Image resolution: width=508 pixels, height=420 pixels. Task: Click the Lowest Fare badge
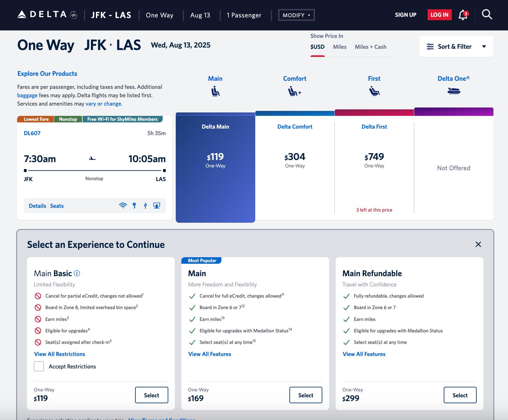[36, 119]
